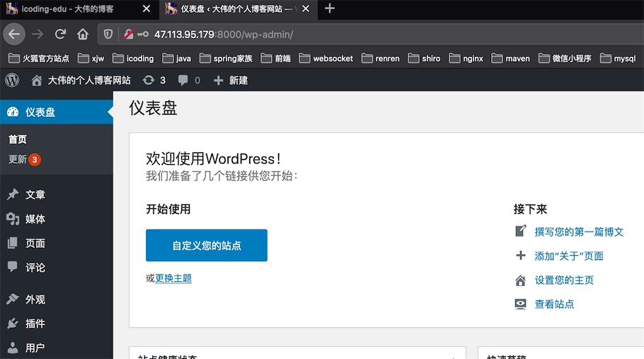Click the paintbrush icon for 外观
Viewport: 644px width, 359px height.
point(13,299)
